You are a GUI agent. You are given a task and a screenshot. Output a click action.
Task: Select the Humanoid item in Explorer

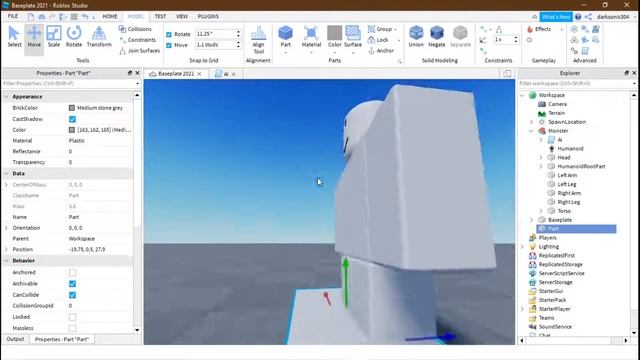(570, 149)
